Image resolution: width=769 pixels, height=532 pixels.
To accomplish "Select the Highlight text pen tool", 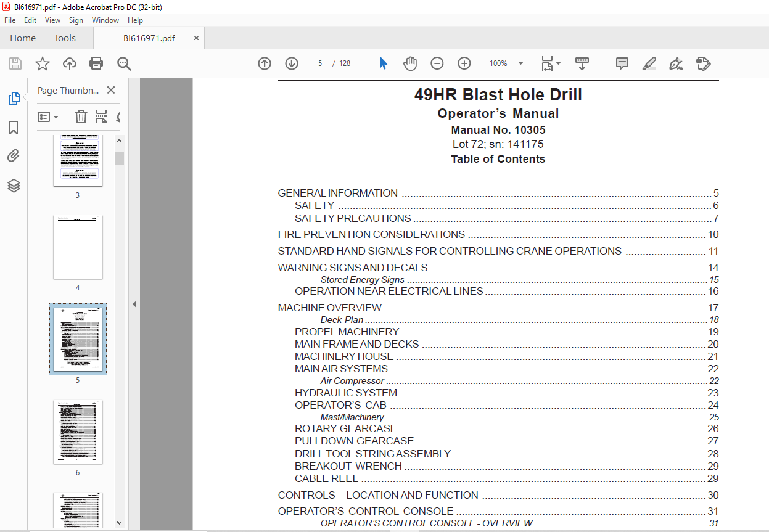I will point(649,63).
